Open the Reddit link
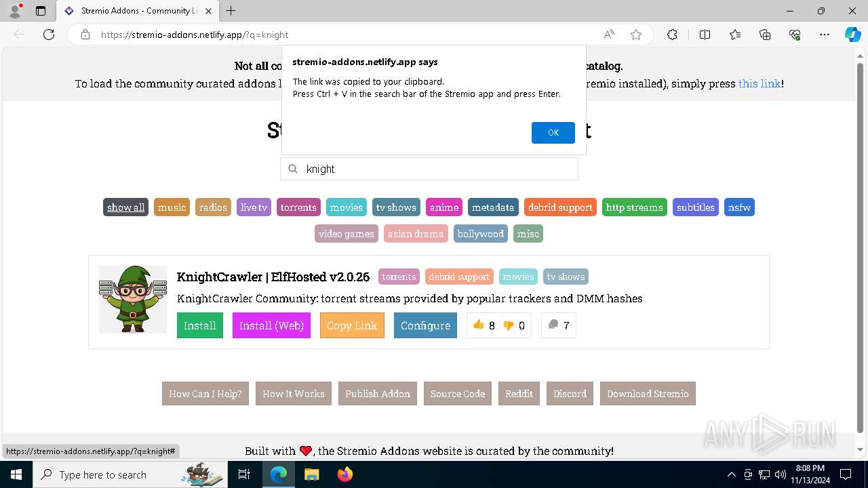This screenshot has width=868, height=488. coord(519,394)
